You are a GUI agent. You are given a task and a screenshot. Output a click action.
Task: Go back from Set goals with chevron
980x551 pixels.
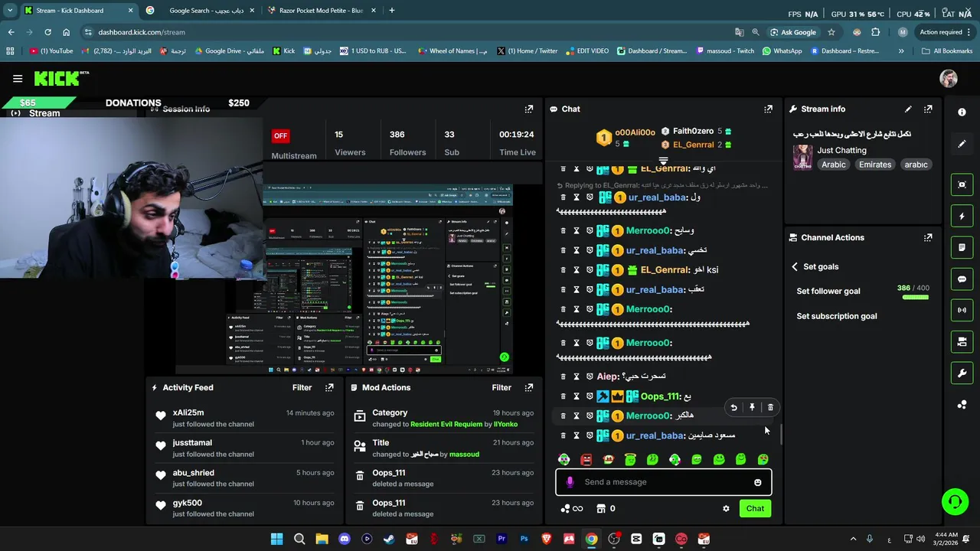(x=795, y=266)
